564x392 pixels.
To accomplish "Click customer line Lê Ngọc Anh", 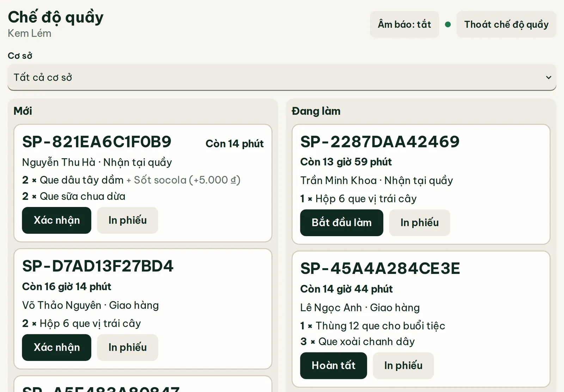I will [360, 308].
